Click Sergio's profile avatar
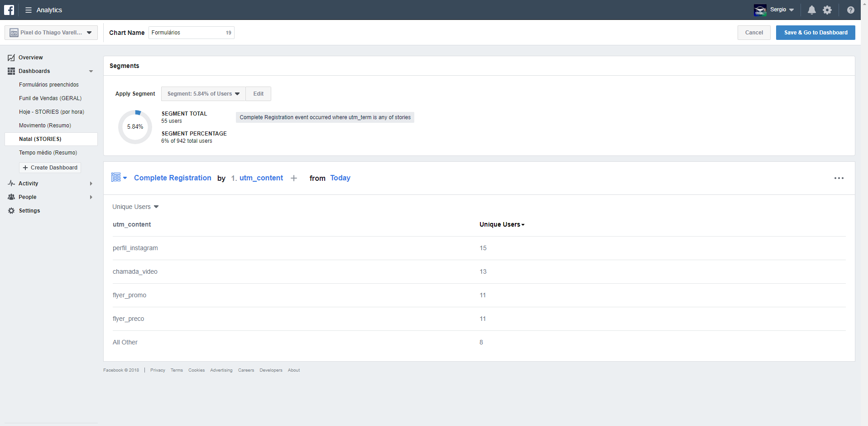 (x=760, y=10)
